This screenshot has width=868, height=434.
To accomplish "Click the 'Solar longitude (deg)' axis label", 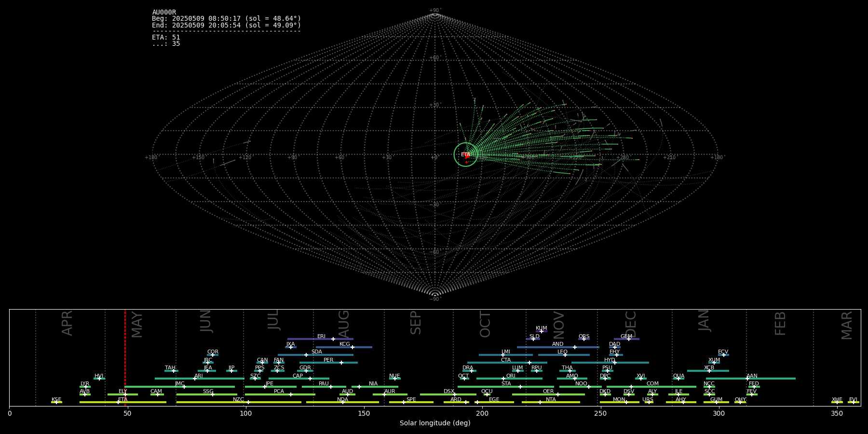I will 435,423.
